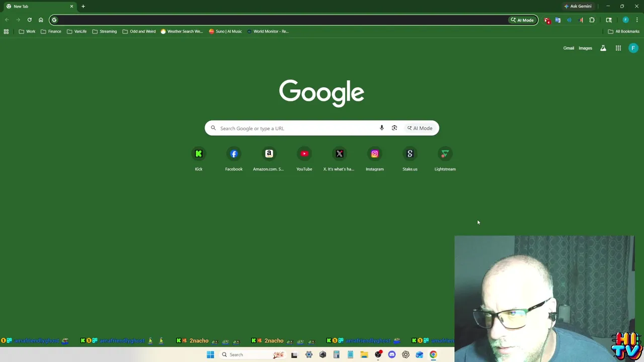Search by image with Google Lens icon
This screenshot has height=362, width=644.
pyautogui.click(x=394, y=128)
